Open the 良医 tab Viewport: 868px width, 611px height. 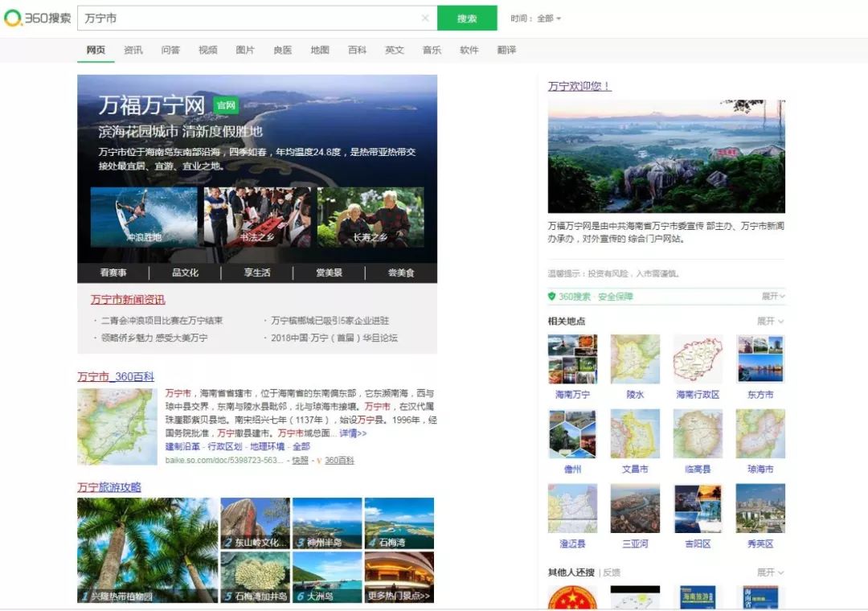(282, 50)
